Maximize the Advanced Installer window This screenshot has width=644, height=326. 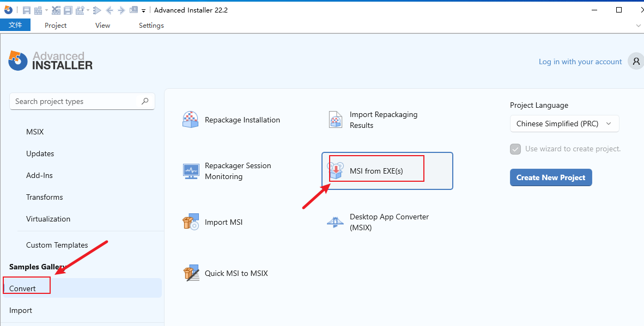pos(619,10)
